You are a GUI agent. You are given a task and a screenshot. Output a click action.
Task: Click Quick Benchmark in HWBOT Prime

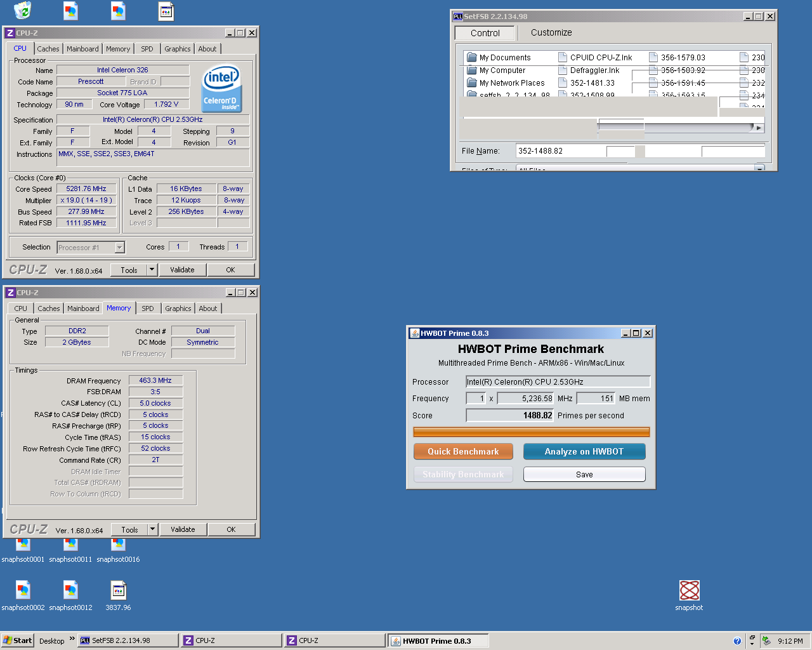pos(463,451)
